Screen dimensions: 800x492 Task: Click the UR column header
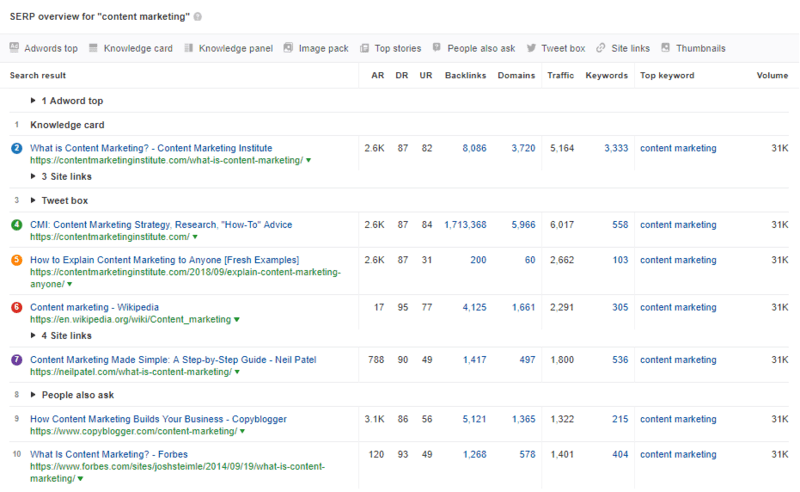[426, 76]
